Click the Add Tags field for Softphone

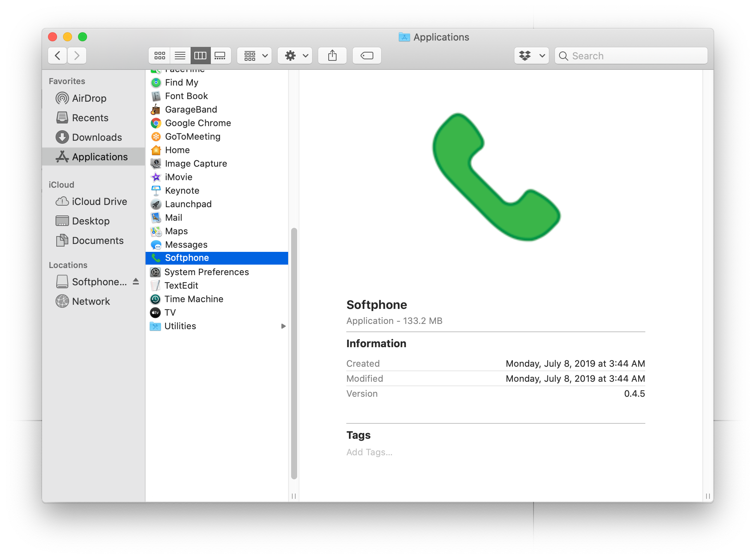tap(369, 452)
